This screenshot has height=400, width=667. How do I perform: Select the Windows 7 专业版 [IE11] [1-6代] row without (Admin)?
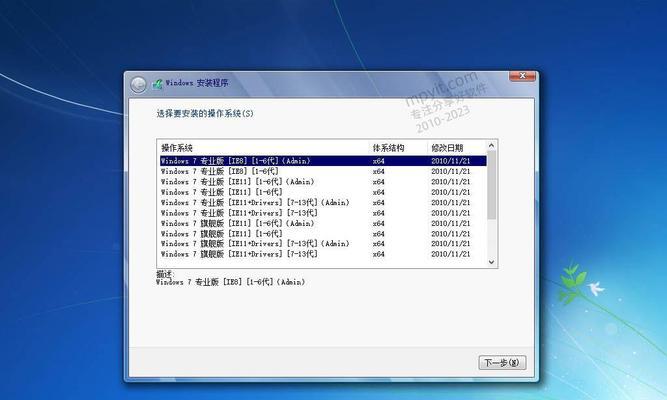click(x=323, y=192)
